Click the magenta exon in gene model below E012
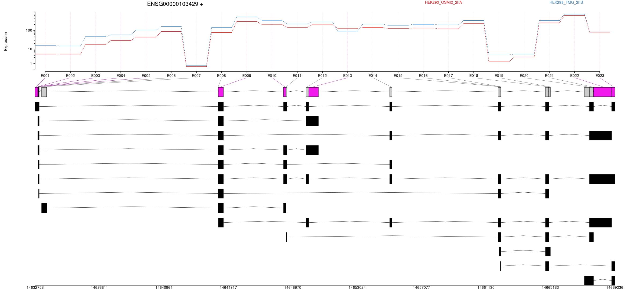The image size is (644, 292). tap(314, 92)
